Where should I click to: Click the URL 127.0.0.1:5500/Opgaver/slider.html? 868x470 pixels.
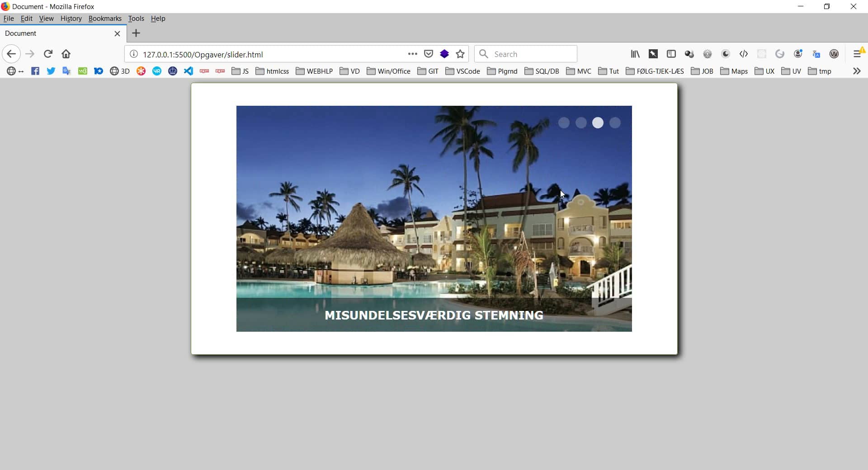click(x=203, y=55)
